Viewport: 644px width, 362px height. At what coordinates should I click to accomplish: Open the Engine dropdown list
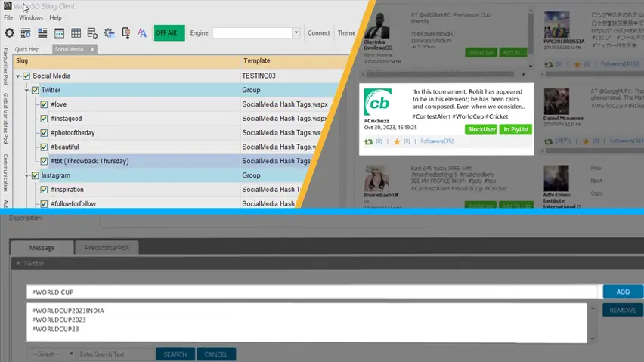296,33
